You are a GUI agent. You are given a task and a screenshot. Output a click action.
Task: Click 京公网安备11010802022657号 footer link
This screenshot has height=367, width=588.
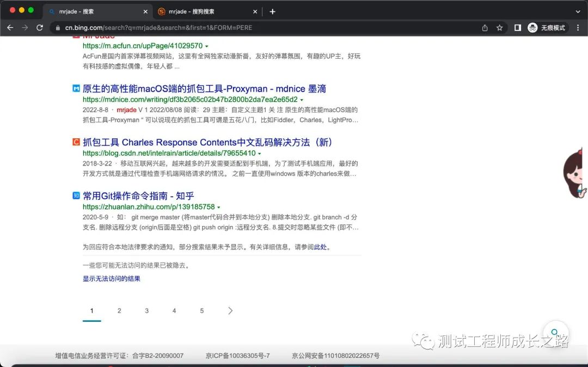click(x=335, y=356)
